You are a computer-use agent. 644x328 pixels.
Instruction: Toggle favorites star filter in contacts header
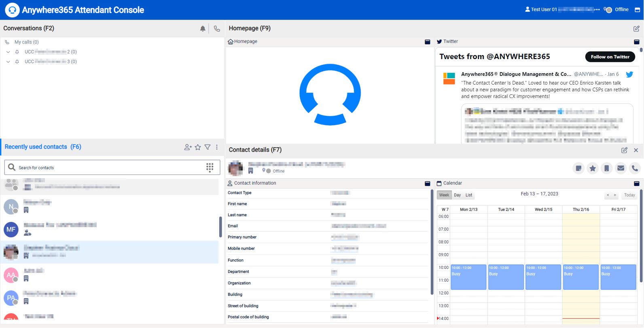pyautogui.click(x=198, y=147)
